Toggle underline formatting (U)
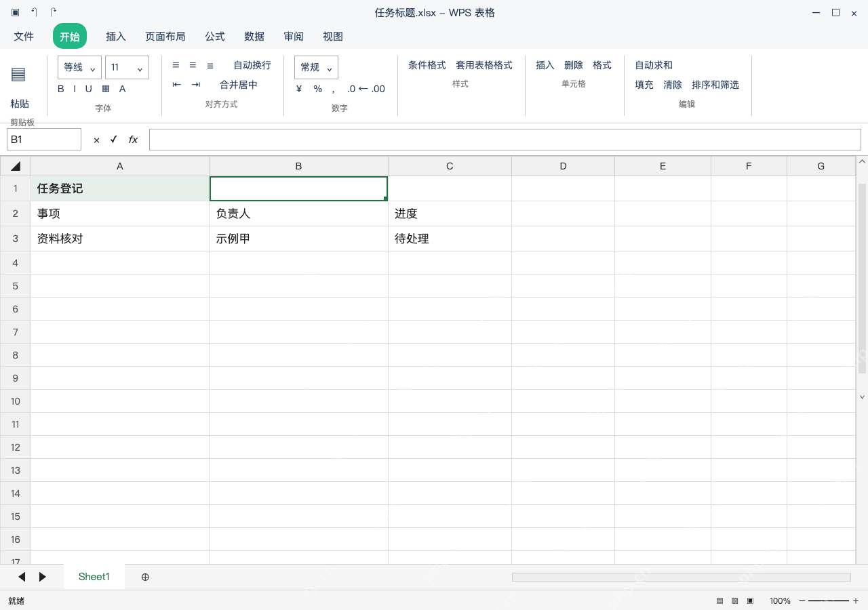 point(89,89)
